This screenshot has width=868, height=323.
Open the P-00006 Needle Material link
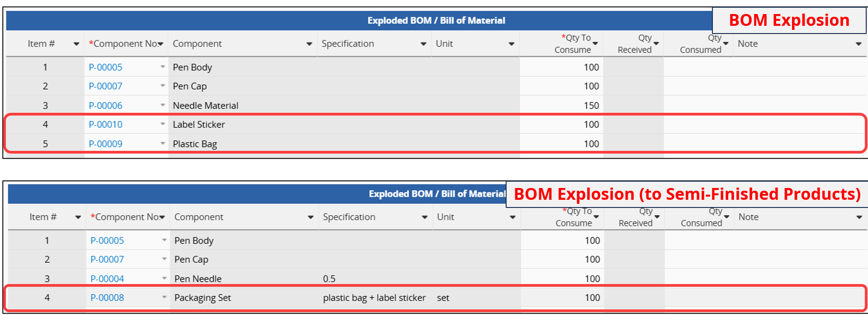pos(105,106)
